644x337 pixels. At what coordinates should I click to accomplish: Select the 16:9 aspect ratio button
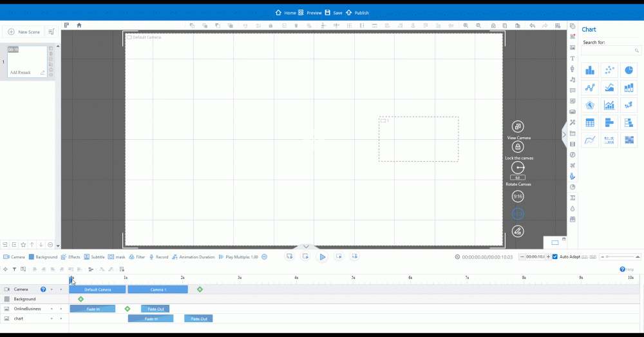[x=518, y=213]
